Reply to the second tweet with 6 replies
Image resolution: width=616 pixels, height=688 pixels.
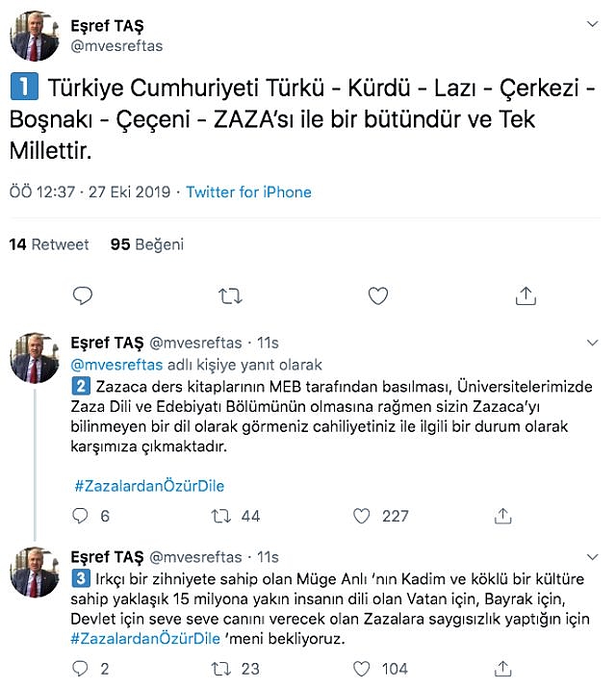click(83, 517)
